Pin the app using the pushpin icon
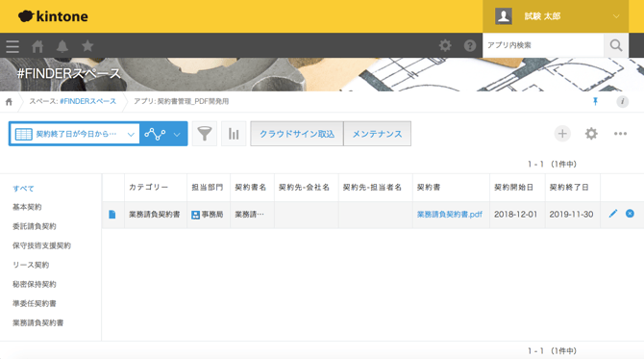Viewport: 644px width, 359px height. point(595,101)
